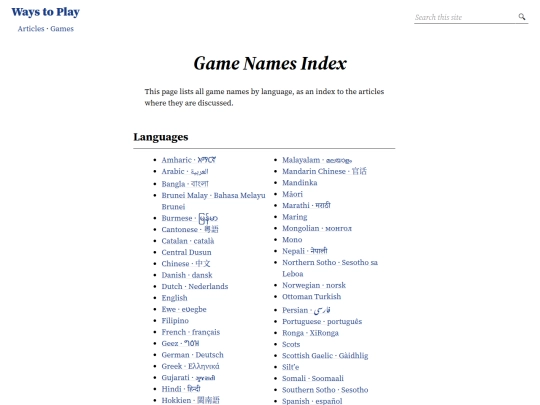This screenshot has height=405, width=540.
Task: Open the Arabic language link
Action: pos(185,171)
